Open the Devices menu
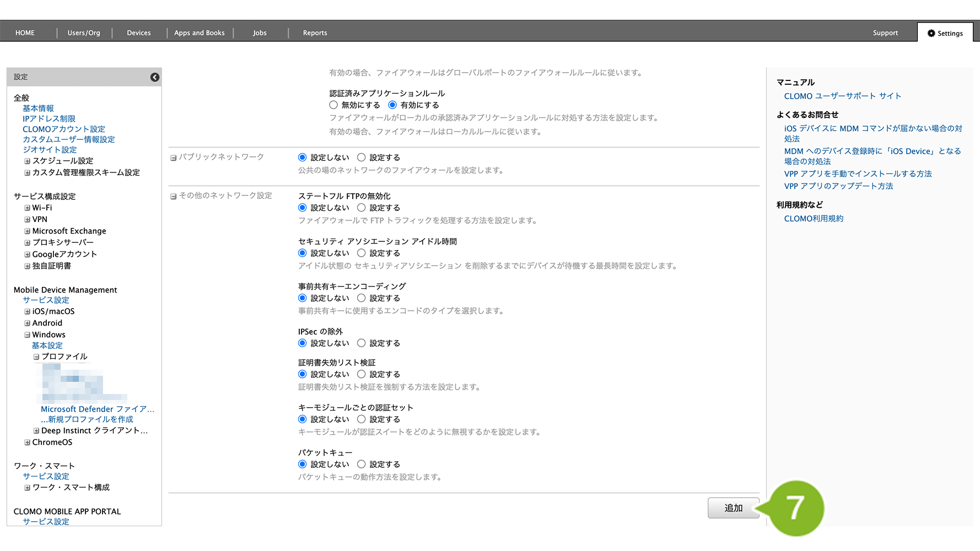The height and width of the screenshot is (551, 980). [x=139, y=33]
